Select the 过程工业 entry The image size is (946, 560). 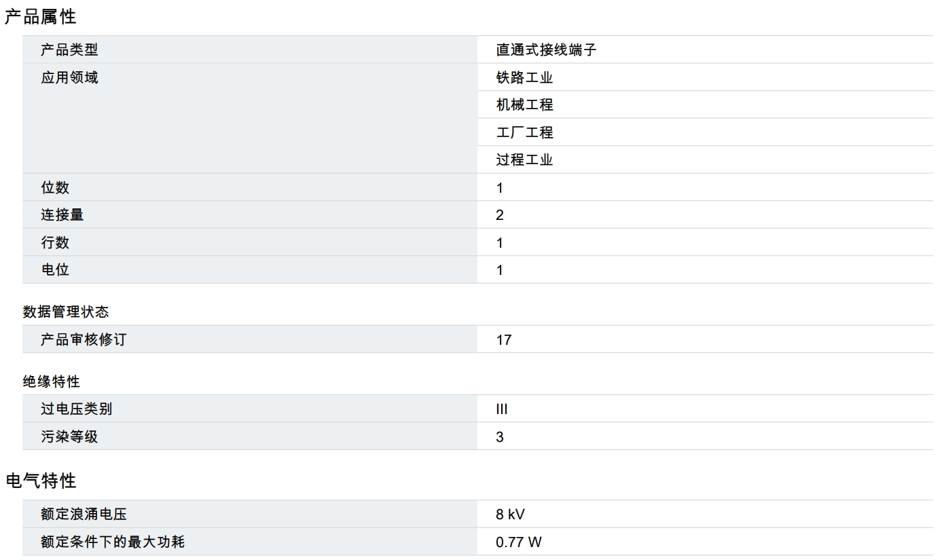(524, 160)
